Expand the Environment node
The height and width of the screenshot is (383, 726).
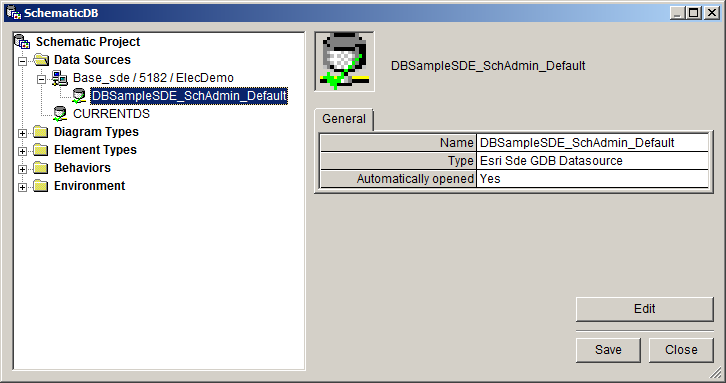pyautogui.click(x=22, y=188)
